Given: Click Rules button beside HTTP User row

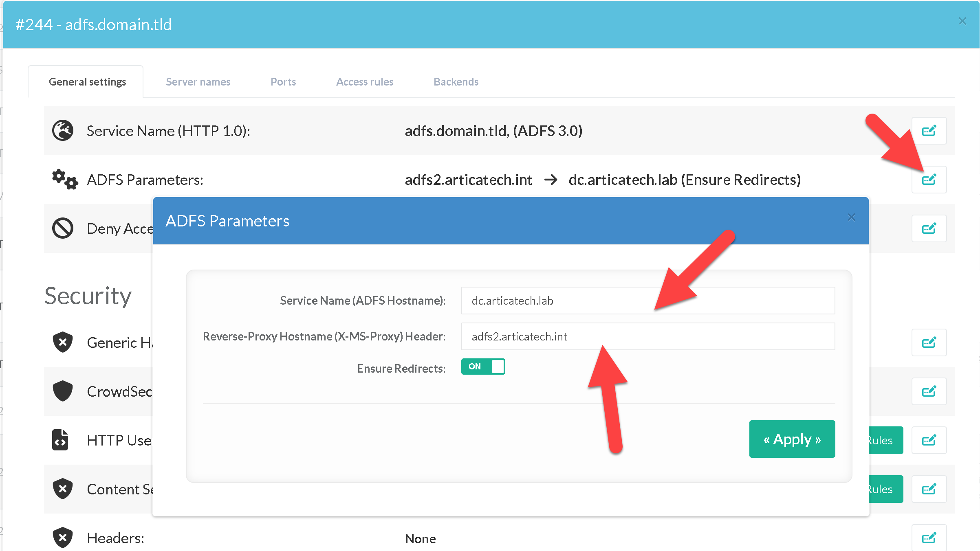Looking at the screenshot, I should pyautogui.click(x=886, y=440).
